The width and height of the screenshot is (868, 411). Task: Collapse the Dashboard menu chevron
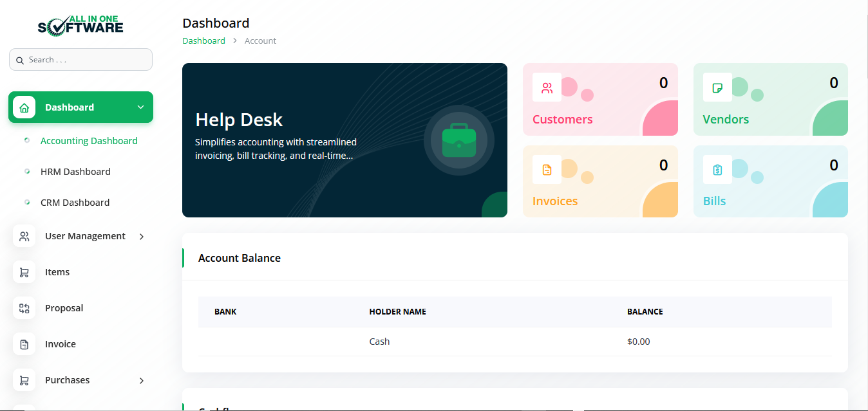[x=140, y=107]
